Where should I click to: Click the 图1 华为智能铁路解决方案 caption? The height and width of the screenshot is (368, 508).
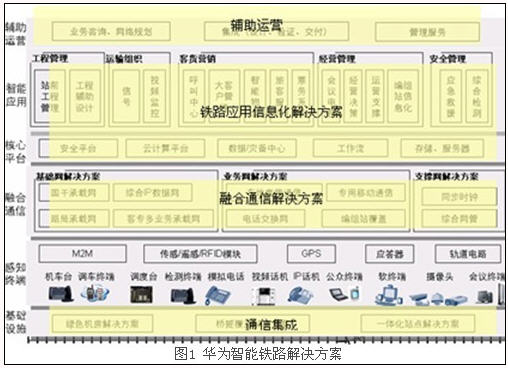[x=258, y=354]
